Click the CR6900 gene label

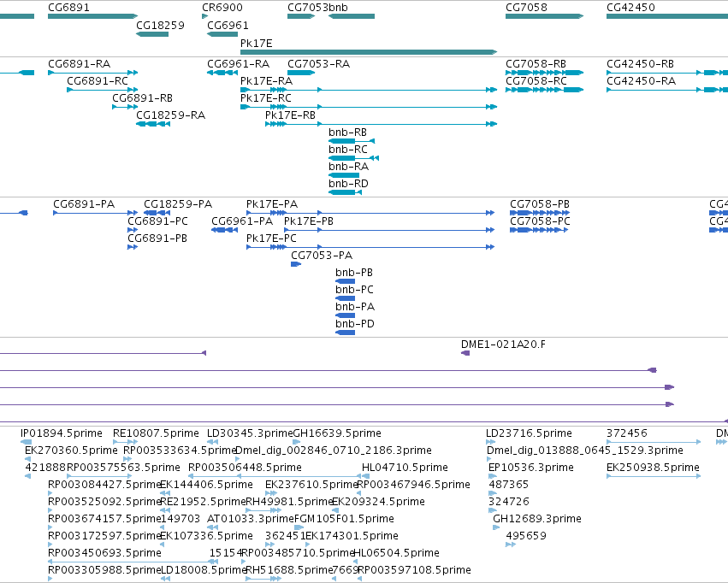click(222, 8)
